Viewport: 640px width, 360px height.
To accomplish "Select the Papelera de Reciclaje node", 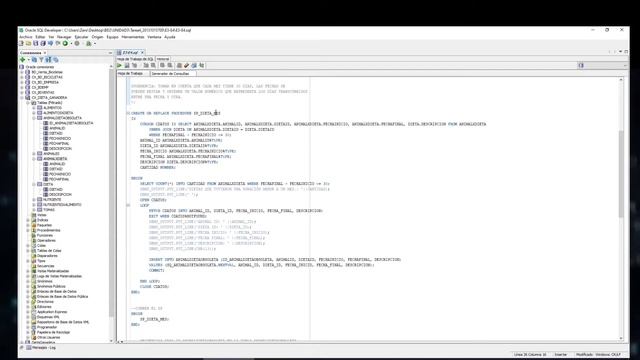I will coord(53,332).
